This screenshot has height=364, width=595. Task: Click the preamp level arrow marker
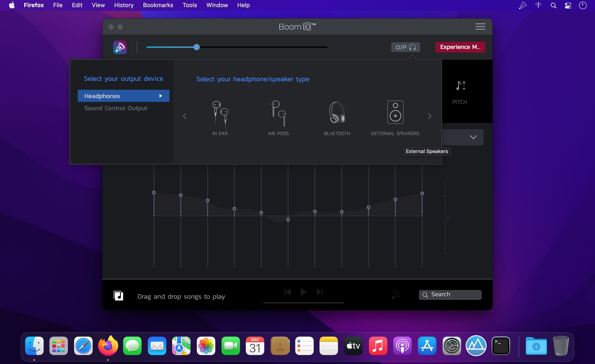click(x=447, y=219)
